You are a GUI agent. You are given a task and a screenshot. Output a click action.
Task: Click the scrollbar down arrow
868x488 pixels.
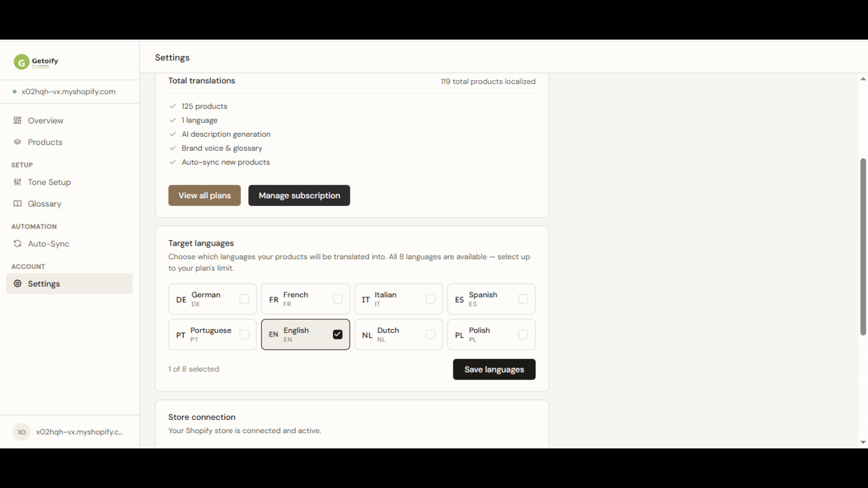click(863, 442)
